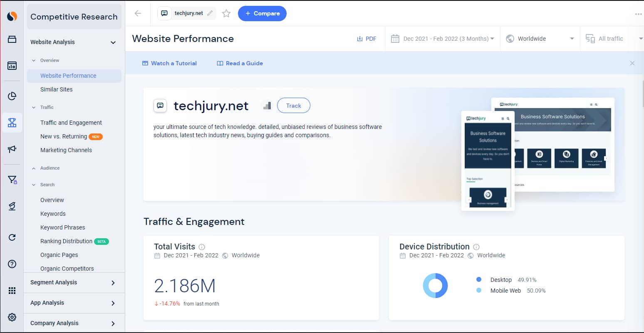Open the three-dots more options menu
This screenshot has height=333, width=644.
pyautogui.click(x=638, y=14)
